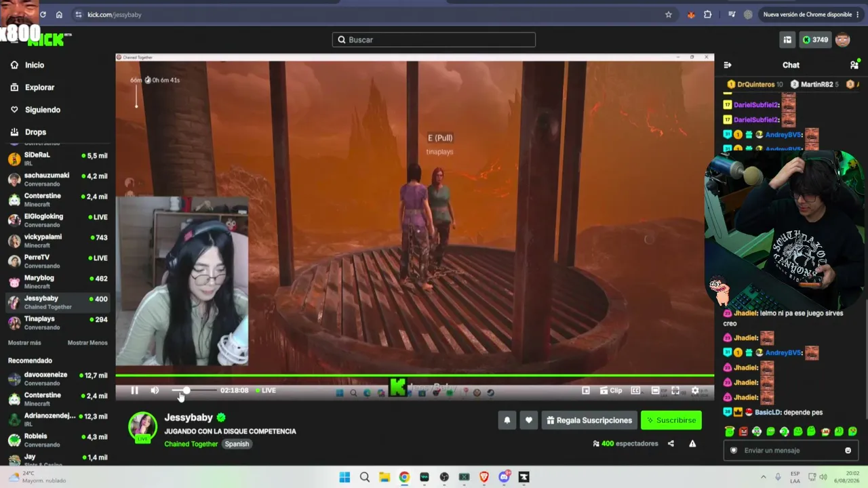Click top gifter DrQuinteros in the leaderboard

pyautogui.click(x=755, y=85)
